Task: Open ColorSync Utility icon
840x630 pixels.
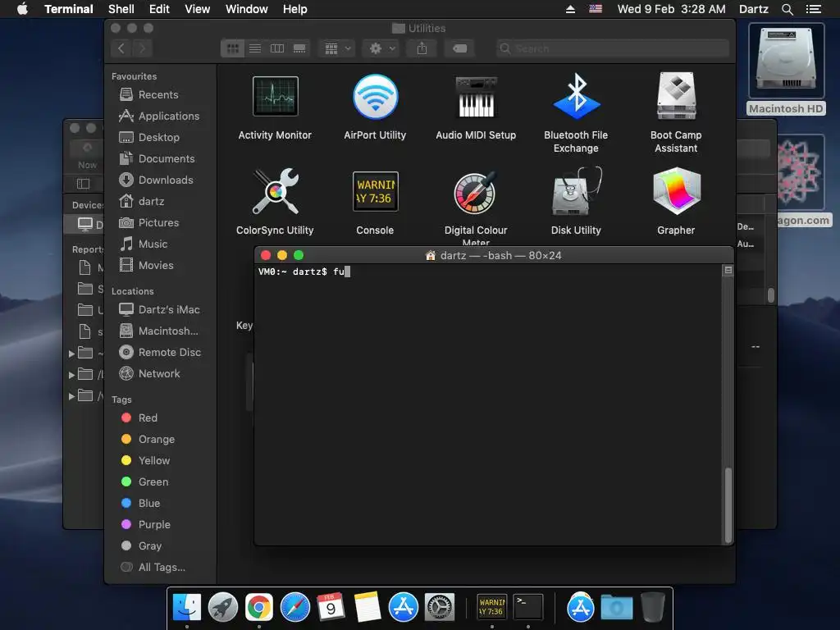Action: [x=275, y=191]
